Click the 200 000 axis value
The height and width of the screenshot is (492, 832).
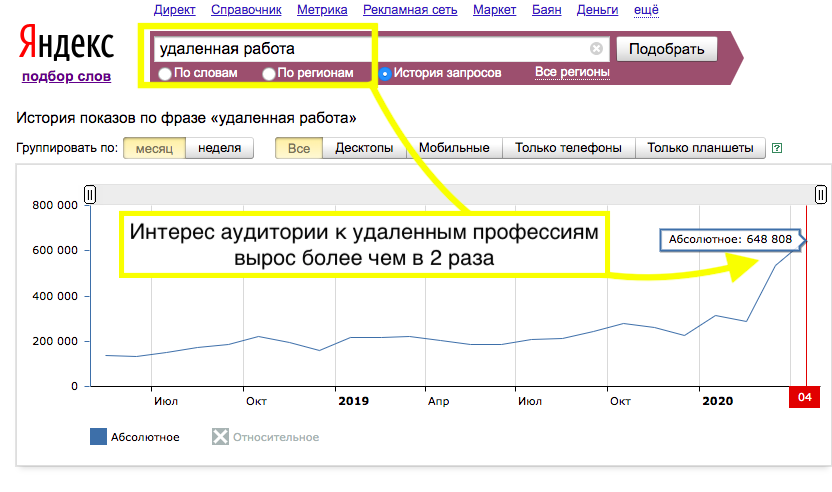coord(55,341)
